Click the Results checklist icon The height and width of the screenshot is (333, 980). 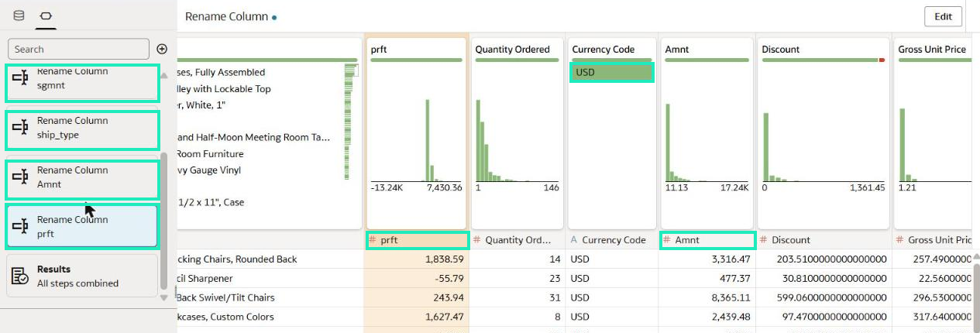[x=21, y=276]
